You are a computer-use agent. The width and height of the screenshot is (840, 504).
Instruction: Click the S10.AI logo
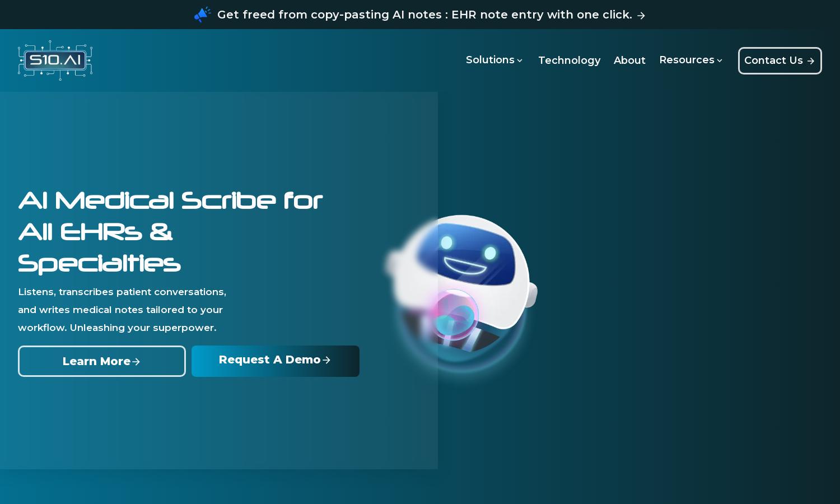[x=55, y=60]
